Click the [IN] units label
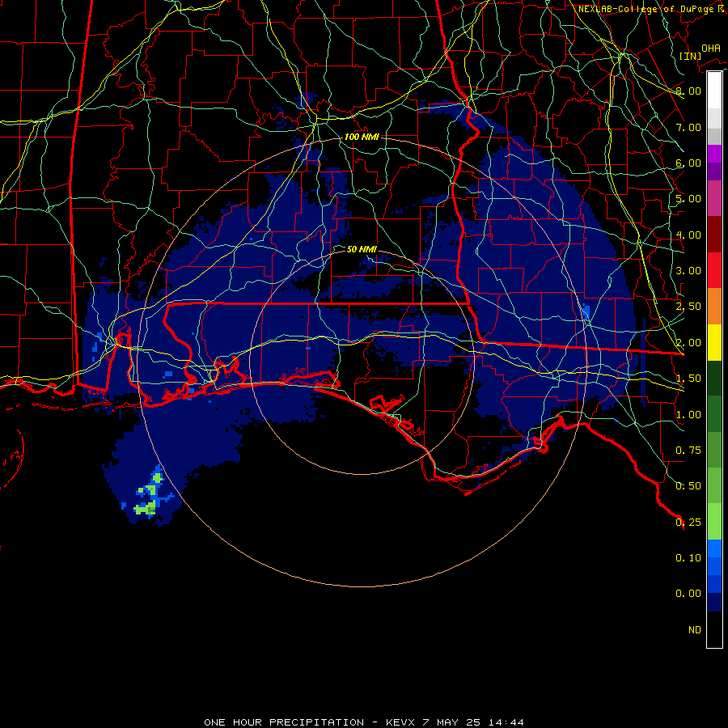The width and height of the screenshot is (728, 728). click(x=691, y=56)
